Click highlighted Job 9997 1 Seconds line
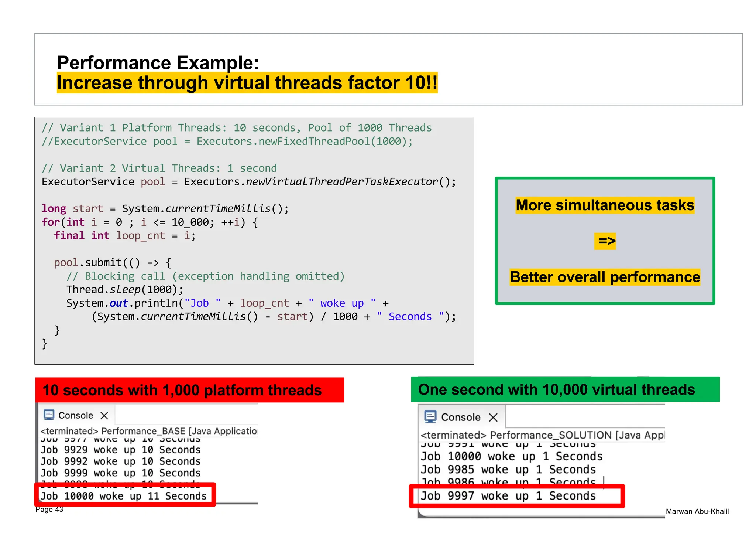Screen dimensions: 756x535 click(x=508, y=496)
